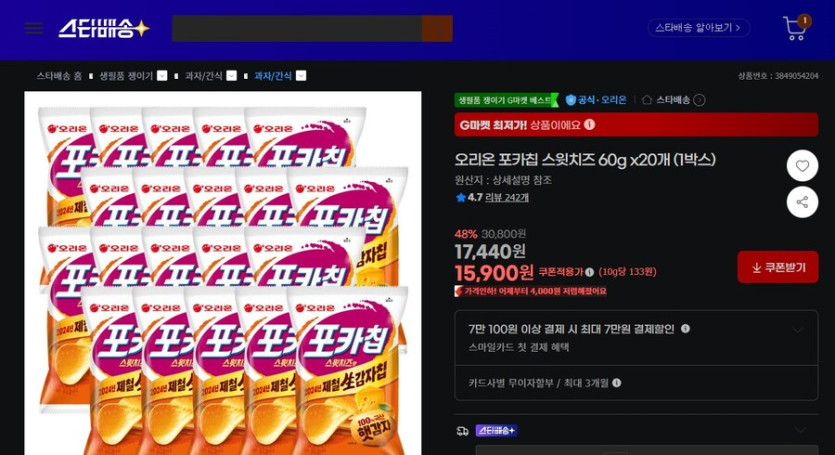The width and height of the screenshot is (835, 455).
Task: Click the 48% discount rate text
Action: pos(466,233)
